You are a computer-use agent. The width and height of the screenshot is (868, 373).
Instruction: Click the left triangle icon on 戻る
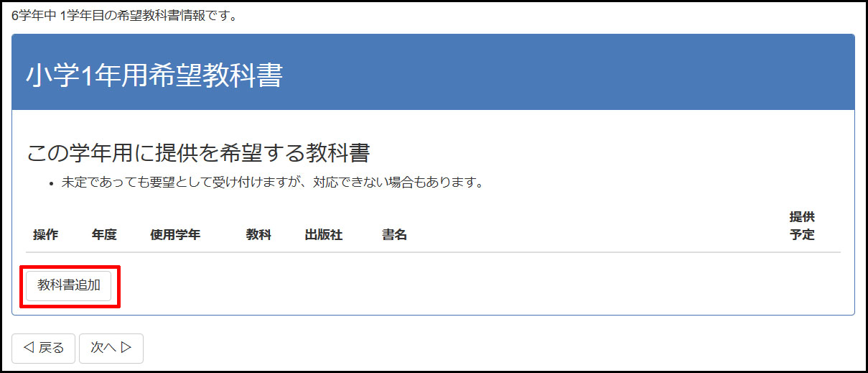28,348
